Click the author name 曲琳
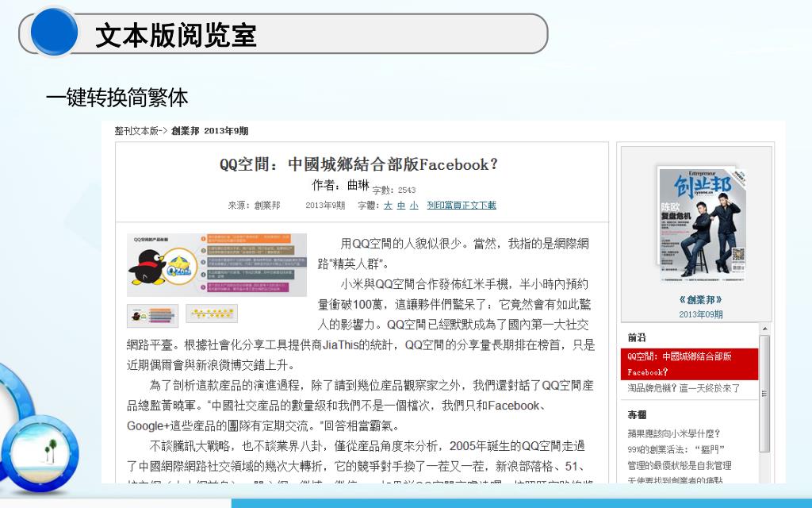 click(x=358, y=185)
